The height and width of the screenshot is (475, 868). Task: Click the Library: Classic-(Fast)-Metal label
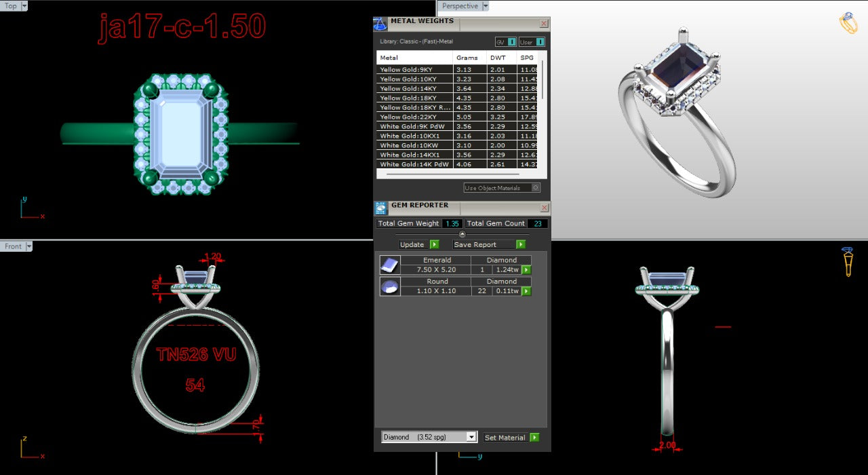click(x=416, y=42)
